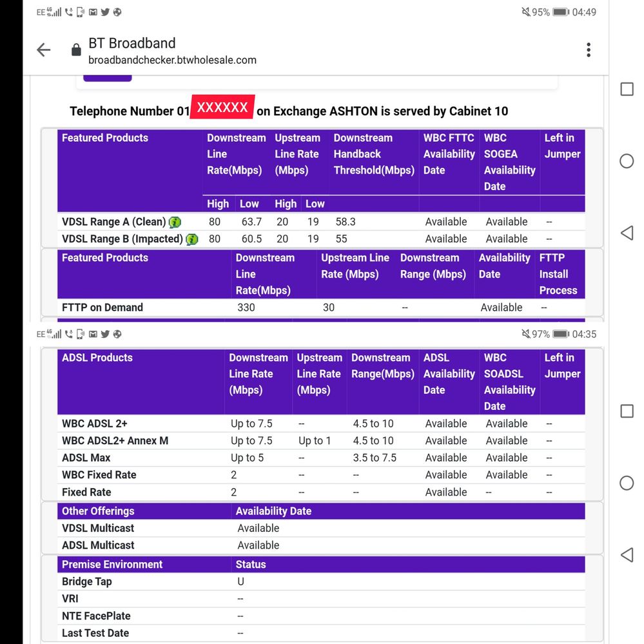Tap the browser back arrow
The width and height of the screenshot is (644, 644).
(x=43, y=50)
